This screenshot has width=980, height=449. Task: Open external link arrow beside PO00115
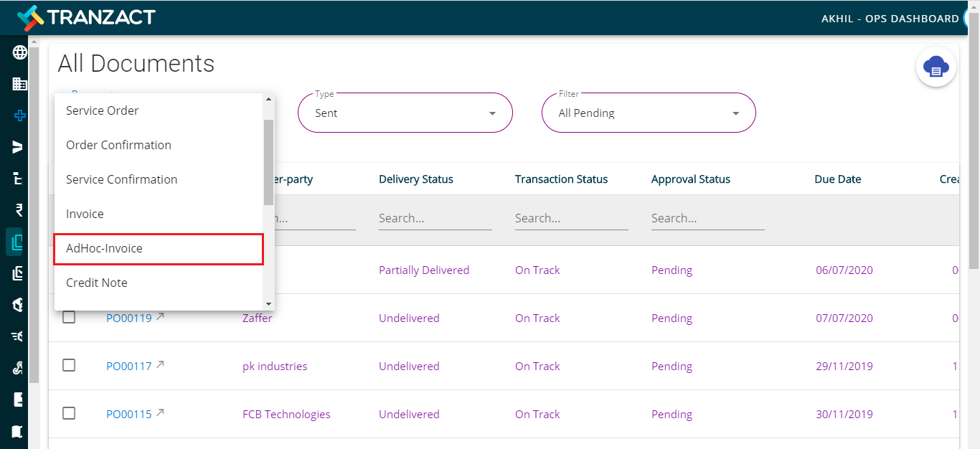click(161, 412)
